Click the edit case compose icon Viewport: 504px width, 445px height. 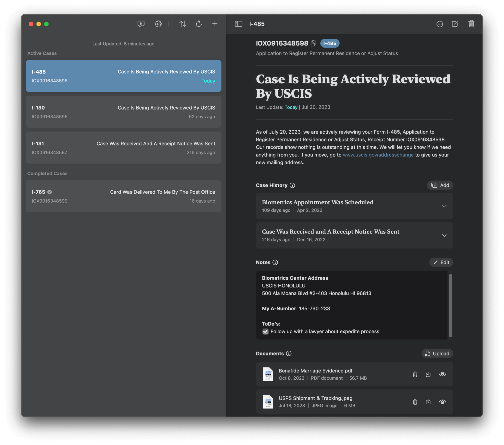[455, 24]
